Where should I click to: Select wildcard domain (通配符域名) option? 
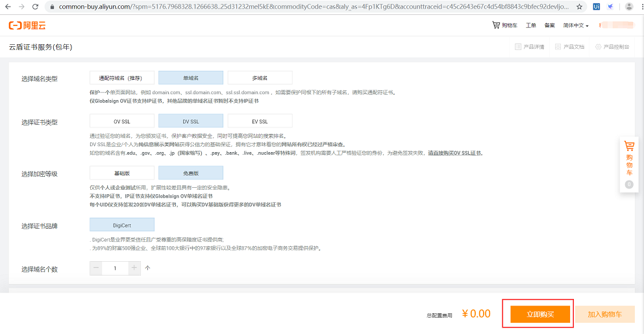122,78
